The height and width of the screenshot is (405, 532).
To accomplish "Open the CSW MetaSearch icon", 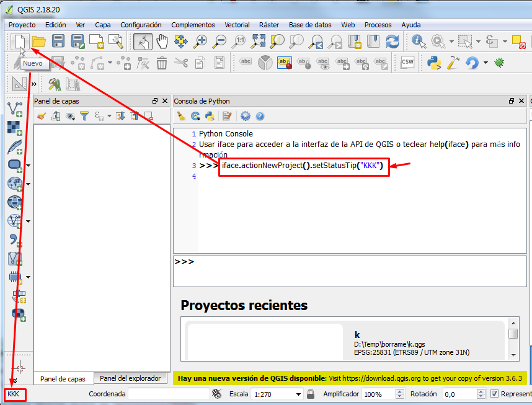I will [x=407, y=62].
